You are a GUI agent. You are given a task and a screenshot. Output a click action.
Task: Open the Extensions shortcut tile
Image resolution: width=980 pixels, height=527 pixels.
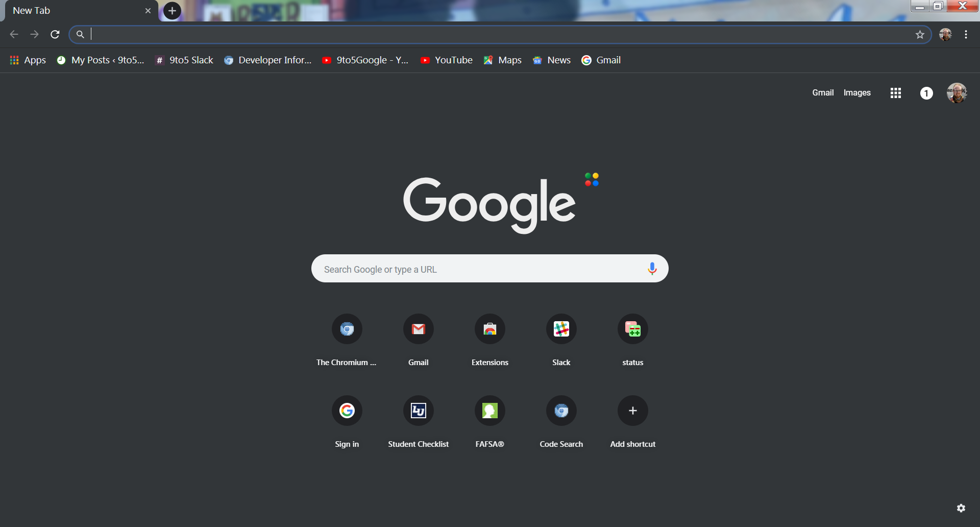point(489,329)
